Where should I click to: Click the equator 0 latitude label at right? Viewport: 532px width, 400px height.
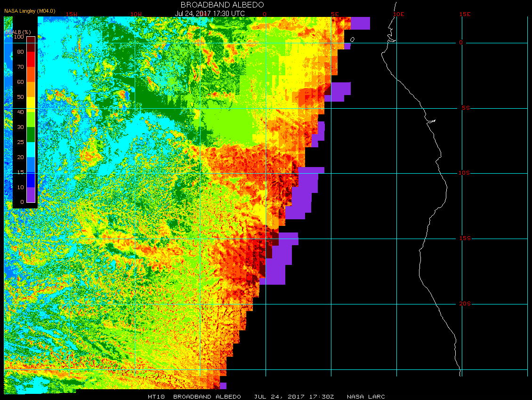point(461,42)
